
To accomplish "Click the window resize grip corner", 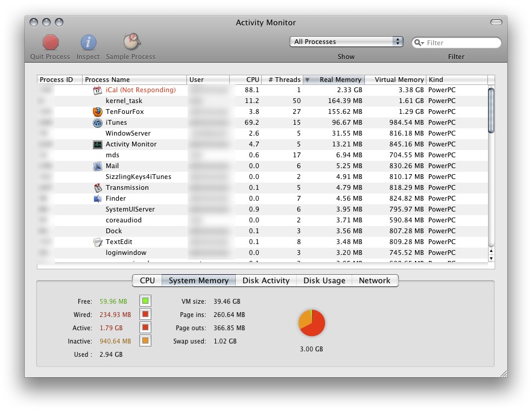I will tap(504, 374).
